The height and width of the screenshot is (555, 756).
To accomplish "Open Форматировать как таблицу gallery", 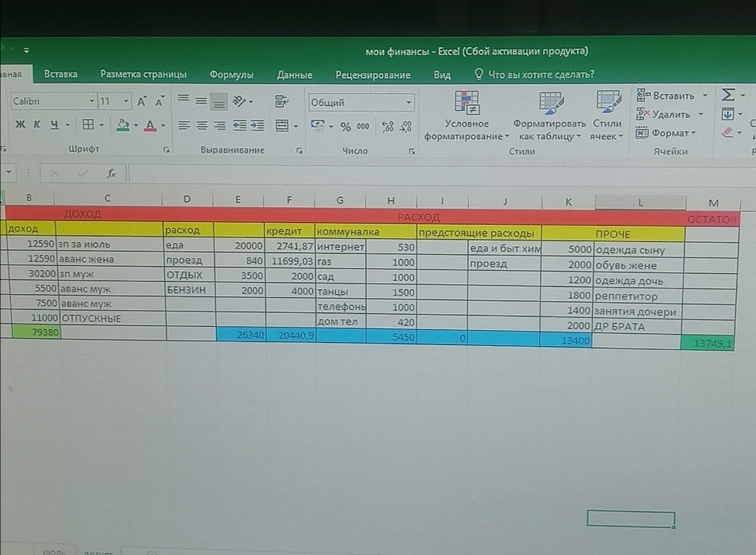I will [x=550, y=117].
